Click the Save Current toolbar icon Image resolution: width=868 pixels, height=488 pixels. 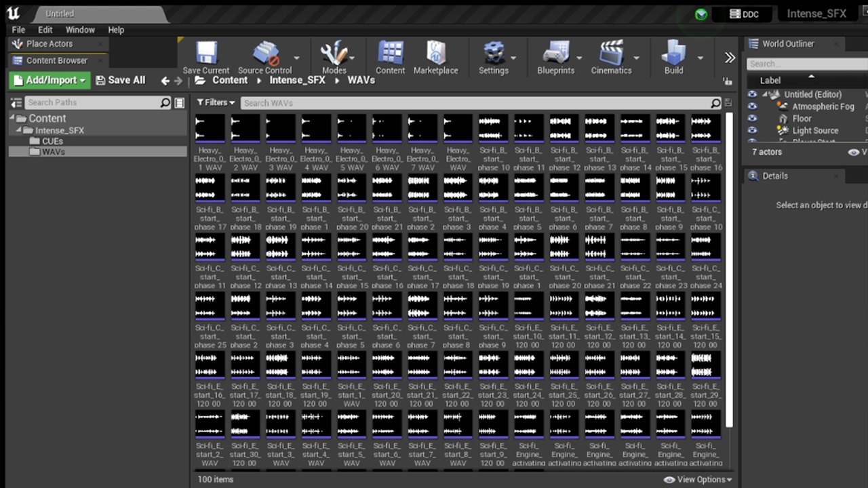[x=206, y=52]
